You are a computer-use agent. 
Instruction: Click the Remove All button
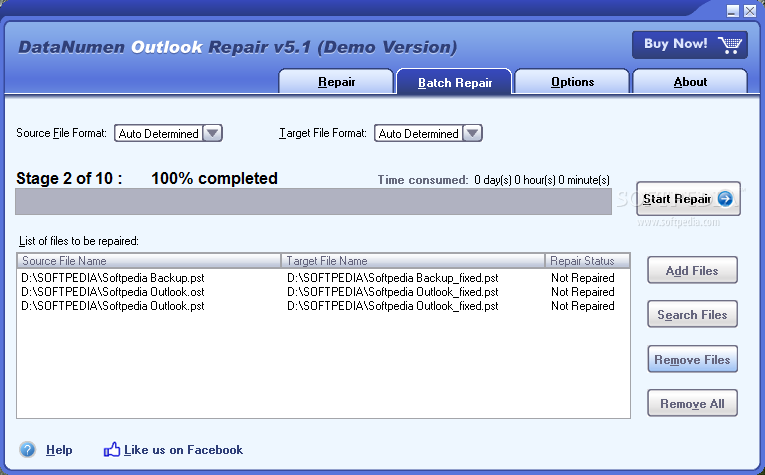click(x=692, y=403)
